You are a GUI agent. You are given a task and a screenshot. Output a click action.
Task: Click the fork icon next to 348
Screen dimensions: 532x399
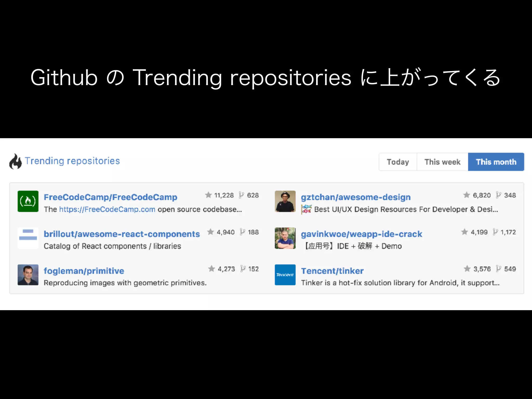click(498, 195)
